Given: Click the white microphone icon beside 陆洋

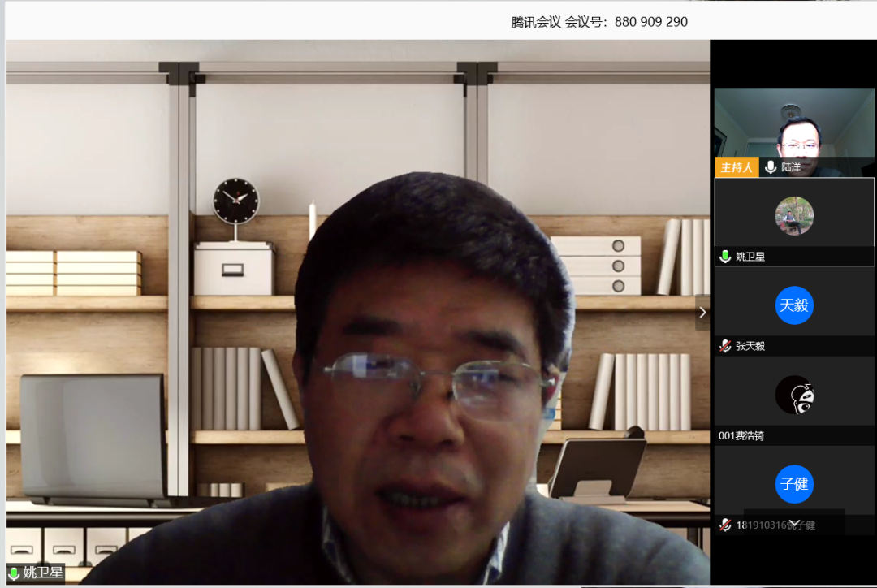Looking at the screenshot, I should 771,167.
